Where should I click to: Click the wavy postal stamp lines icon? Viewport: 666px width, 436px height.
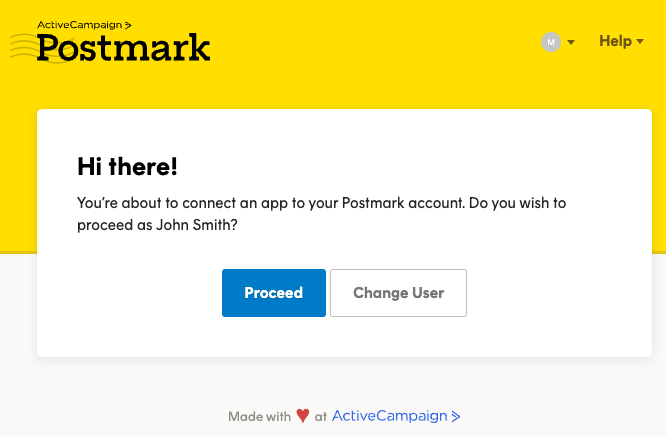pyautogui.click(x=25, y=47)
